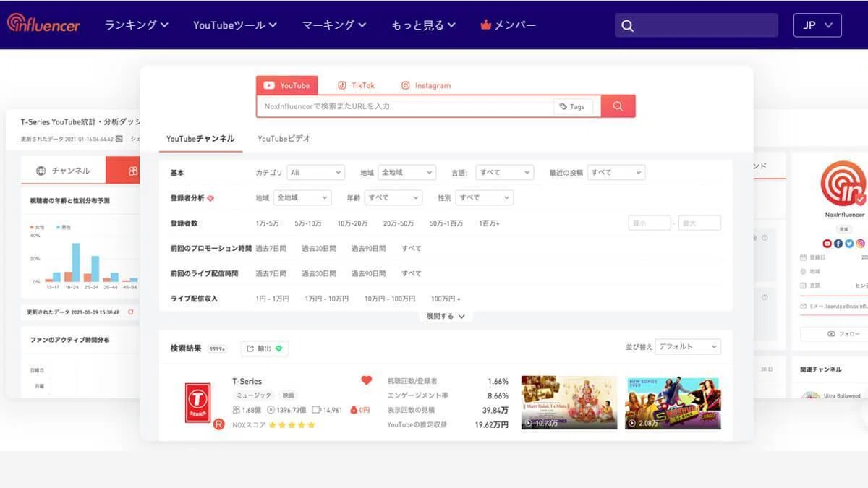Select 過去30日間 for 前回のライブ配信時間

[x=319, y=274]
